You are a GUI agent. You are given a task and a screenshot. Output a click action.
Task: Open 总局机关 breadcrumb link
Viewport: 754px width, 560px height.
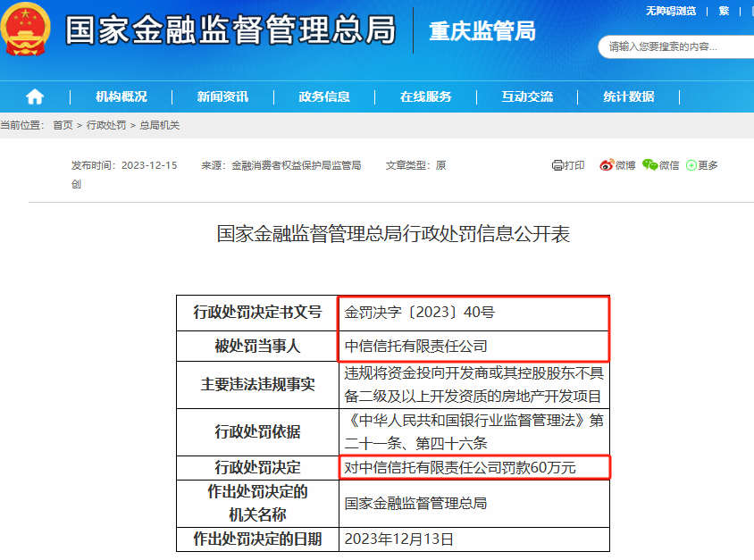(160, 125)
